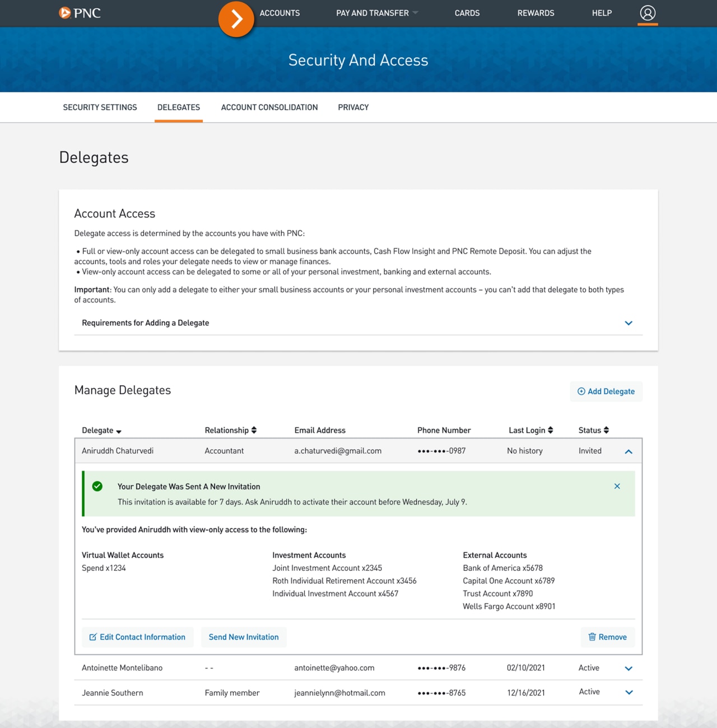717x728 pixels.
Task: Click the trash icon on Remove button
Action: 593,637
